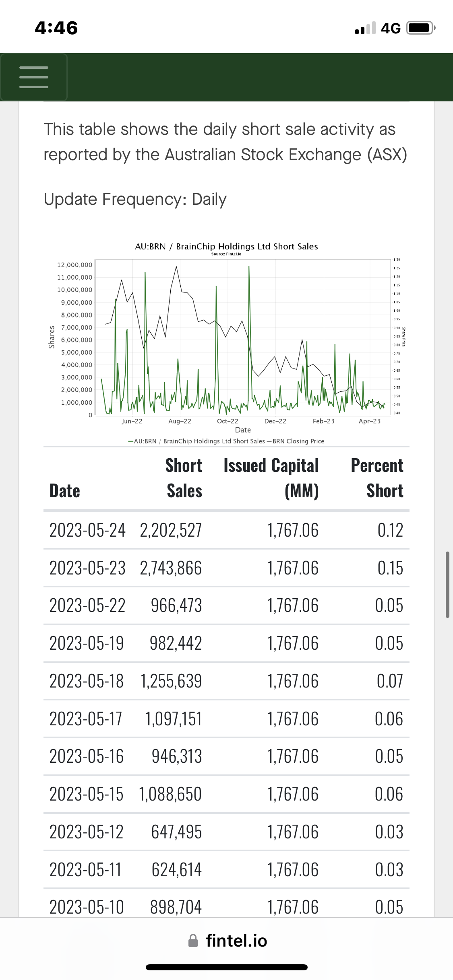Tap the short sales value 982,442
This screenshot has height=980, width=453.
pos(176,643)
